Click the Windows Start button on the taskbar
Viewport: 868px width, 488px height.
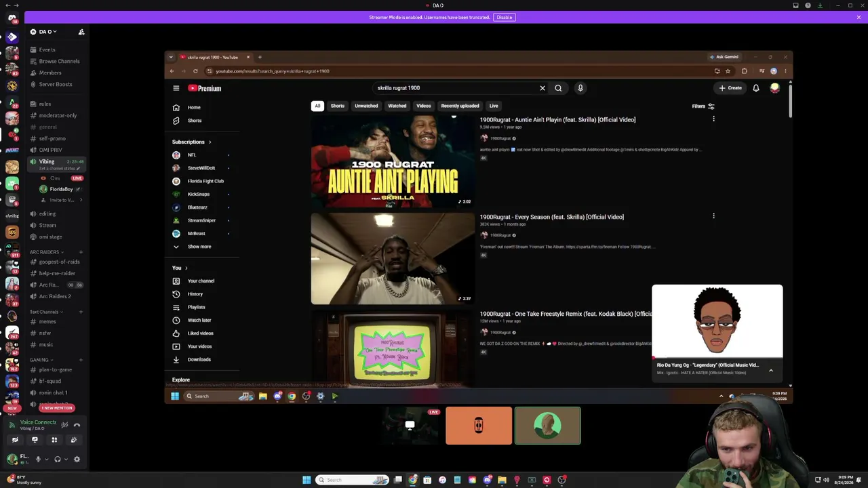307,480
